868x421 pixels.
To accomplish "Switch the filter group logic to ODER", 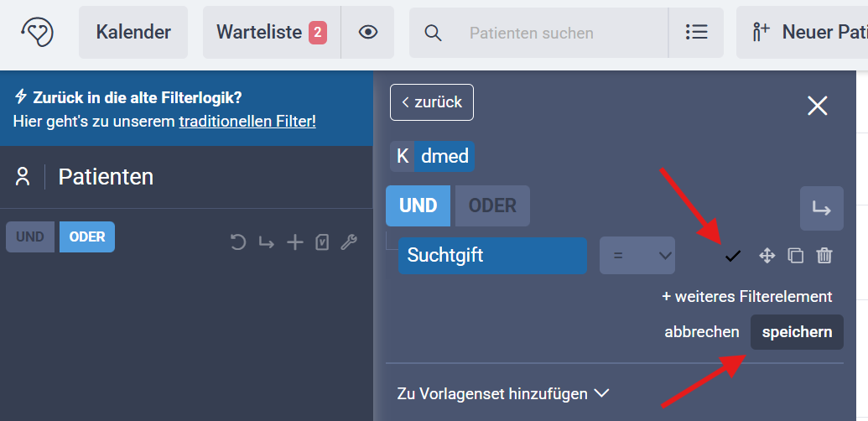I will 492,205.
